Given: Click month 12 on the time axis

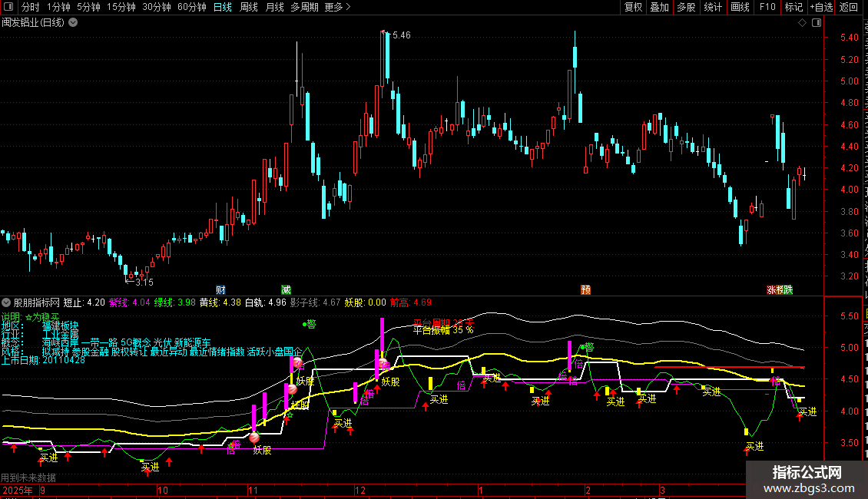Looking at the screenshot, I should 360,490.
